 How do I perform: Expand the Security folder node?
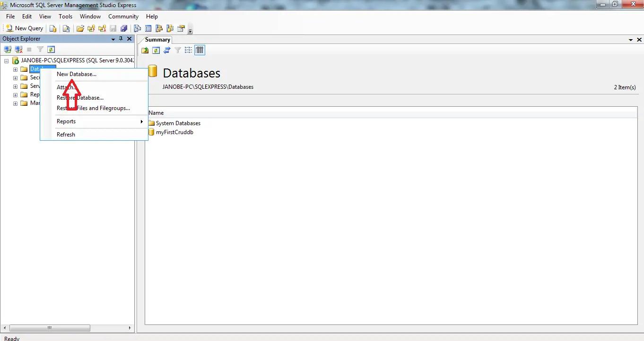coord(15,78)
